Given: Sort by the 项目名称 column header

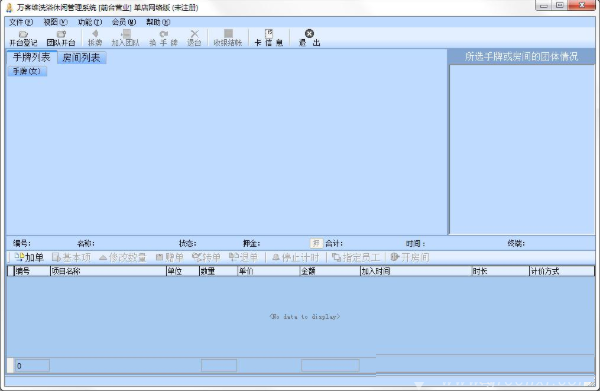Looking at the screenshot, I should click(x=108, y=271).
